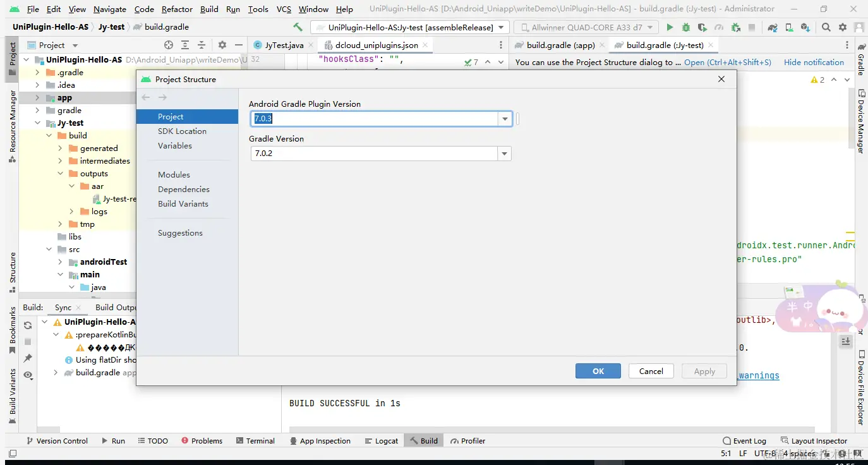Open Android Gradle Plugin Version dropdown
The width and height of the screenshot is (868, 465).
(x=505, y=119)
